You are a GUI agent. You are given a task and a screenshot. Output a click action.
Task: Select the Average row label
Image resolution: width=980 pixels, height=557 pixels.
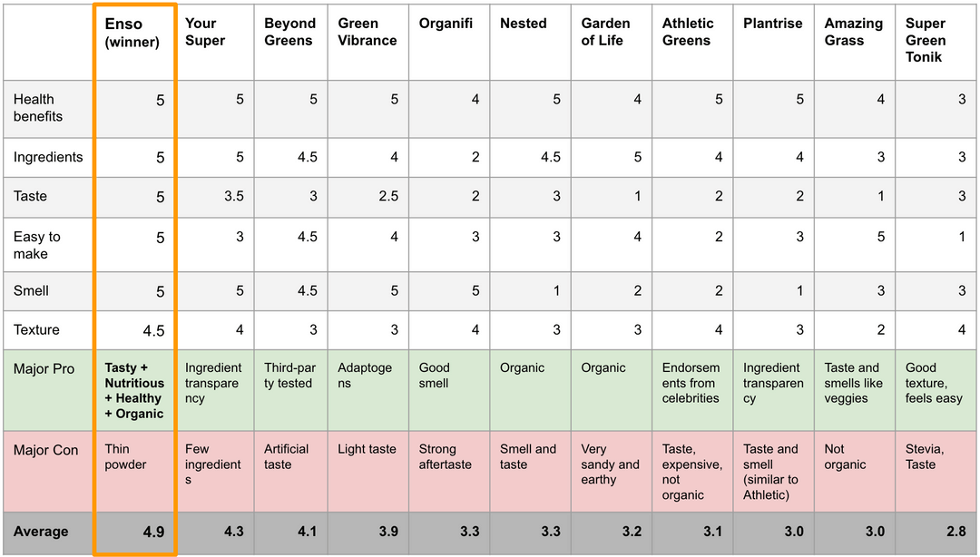41,532
